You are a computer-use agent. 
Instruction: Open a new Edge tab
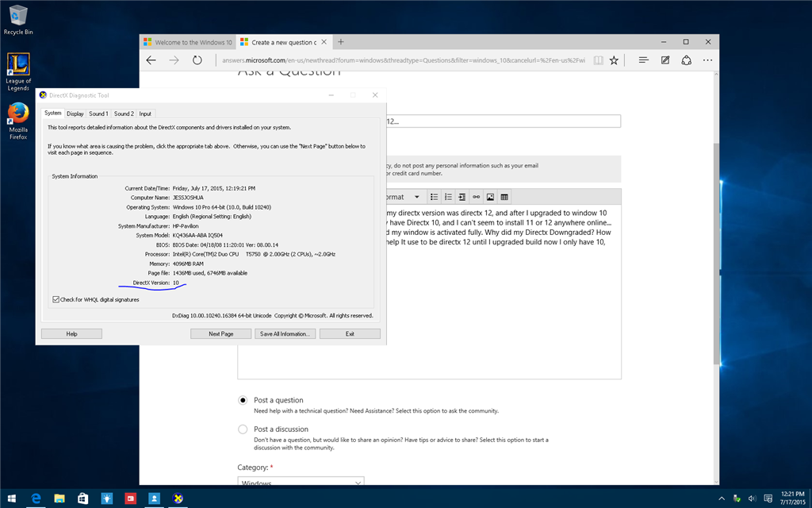click(x=341, y=43)
